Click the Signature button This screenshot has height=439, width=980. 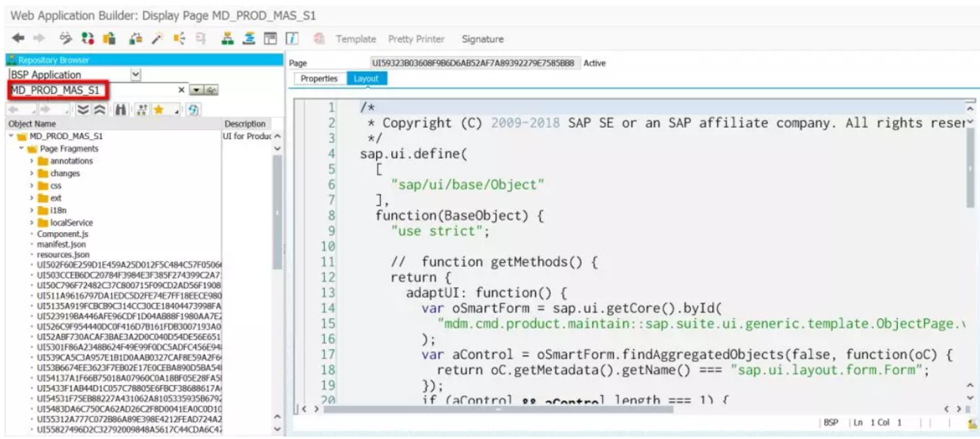pyautogui.click(x=482, y=39)
